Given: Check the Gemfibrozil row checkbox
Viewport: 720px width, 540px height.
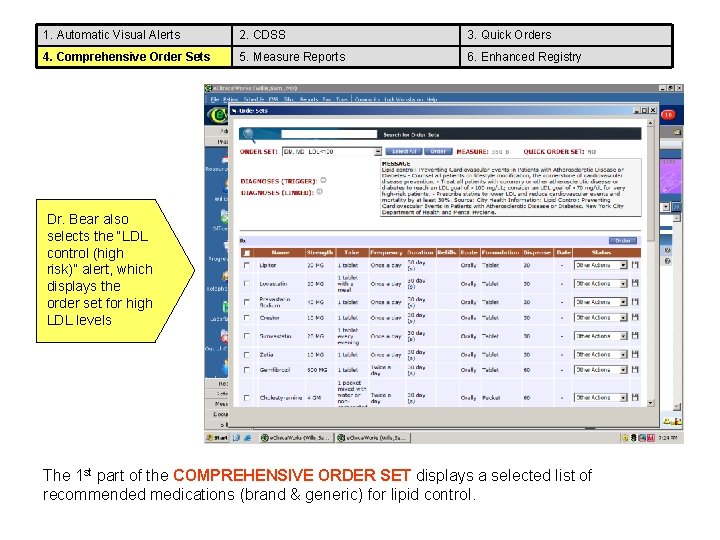Looking at the screenshot, I should click(x=247, y=370).
